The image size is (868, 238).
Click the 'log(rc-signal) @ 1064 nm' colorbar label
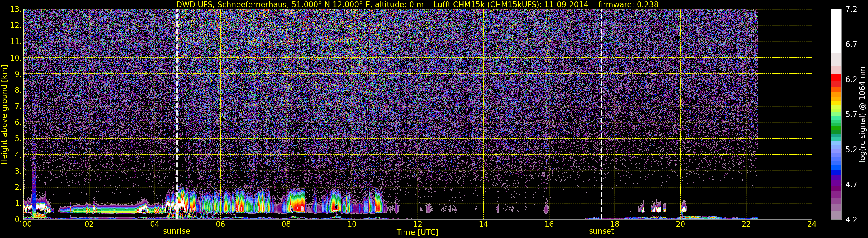862,115
